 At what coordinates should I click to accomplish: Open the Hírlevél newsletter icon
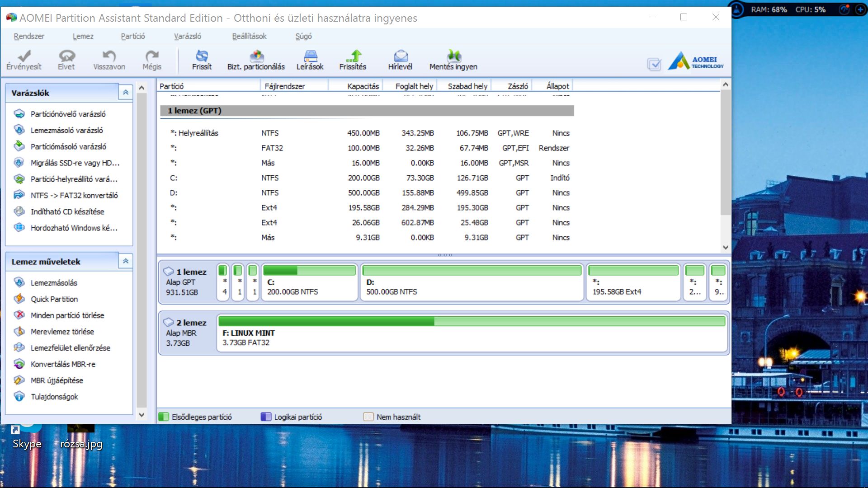400,60
